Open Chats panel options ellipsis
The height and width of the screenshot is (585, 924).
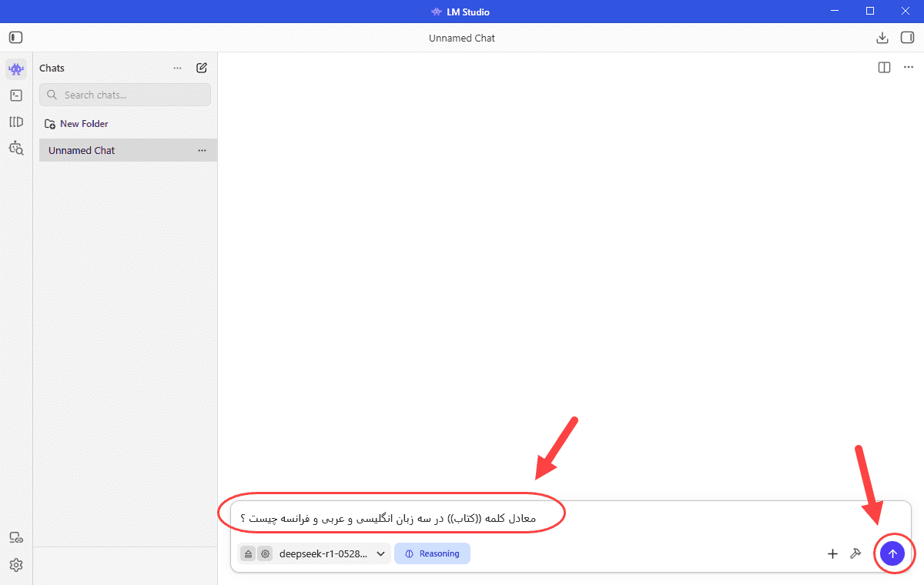pos(178,68)
